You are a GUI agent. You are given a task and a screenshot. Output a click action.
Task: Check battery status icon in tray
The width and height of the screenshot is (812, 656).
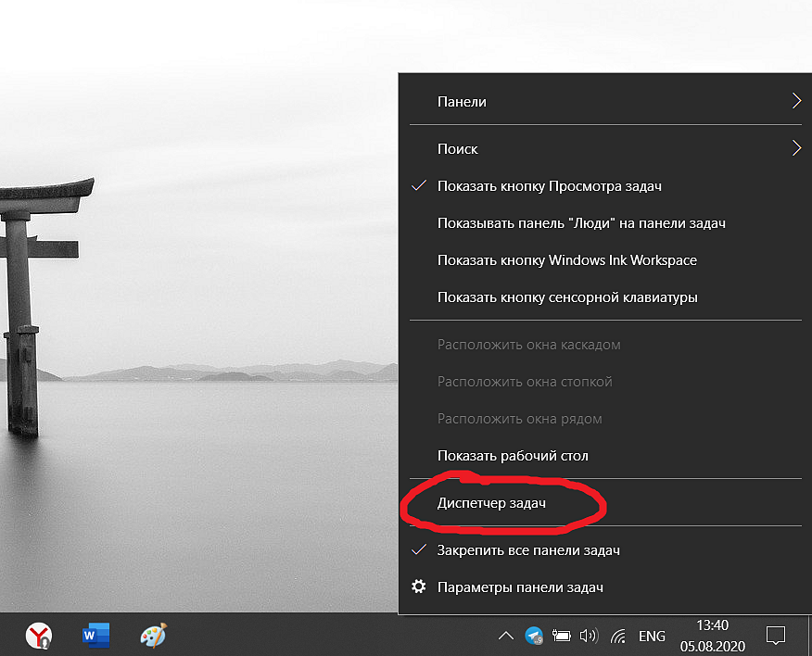[x=562, y=636]
